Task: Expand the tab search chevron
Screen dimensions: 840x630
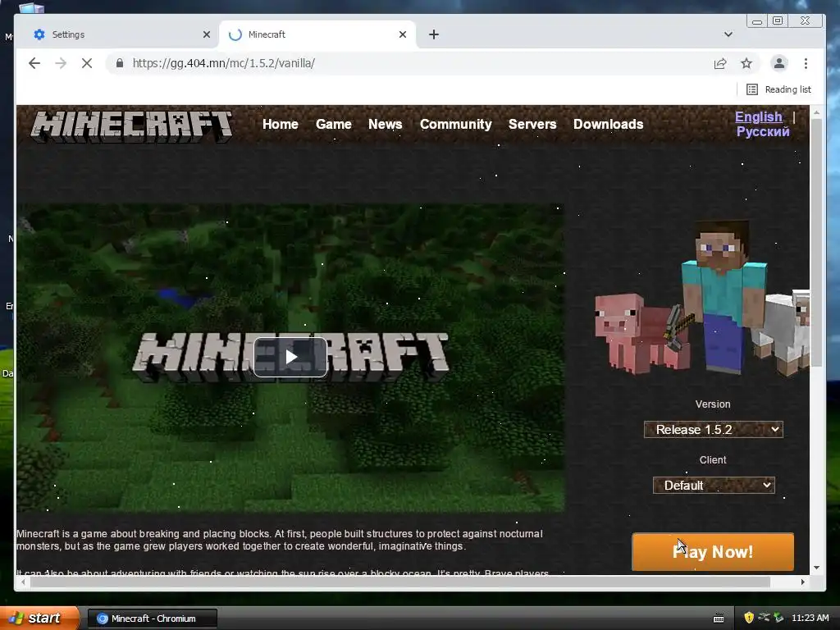Action: 728,34
